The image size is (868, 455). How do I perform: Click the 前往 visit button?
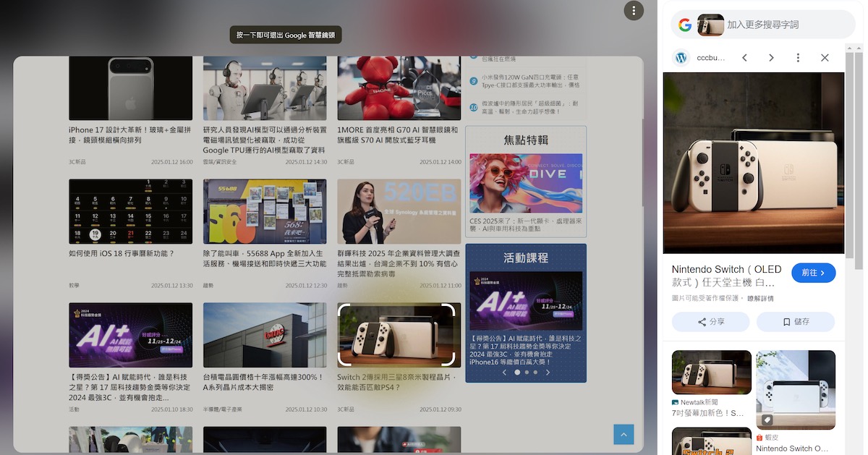point(814,273)
